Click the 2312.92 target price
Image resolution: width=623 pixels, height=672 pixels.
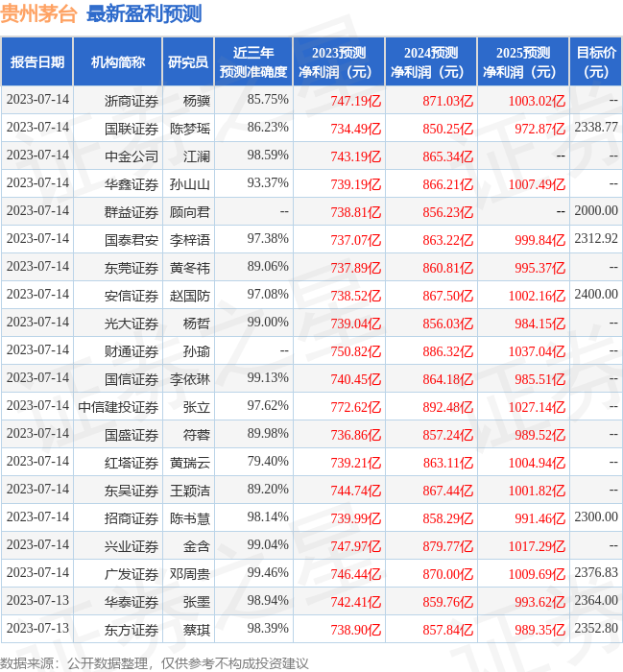click(596, 238)
